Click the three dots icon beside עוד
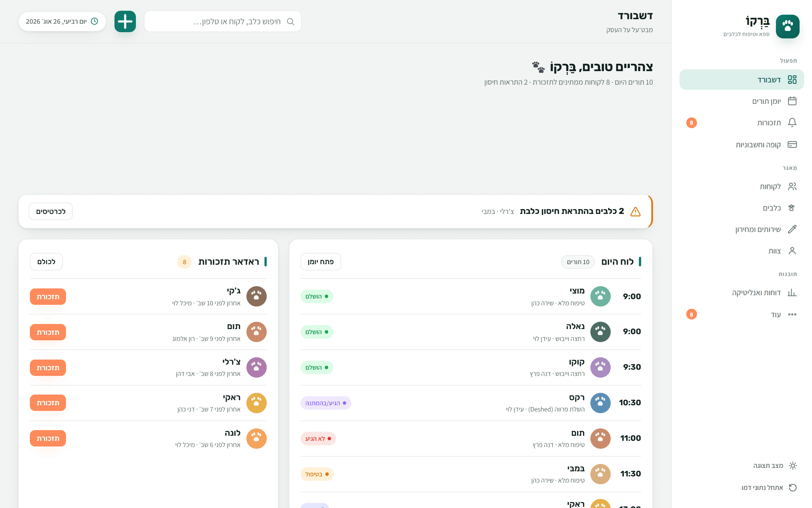The width and height of the screenshot is (812, 508). pos(792,314)
